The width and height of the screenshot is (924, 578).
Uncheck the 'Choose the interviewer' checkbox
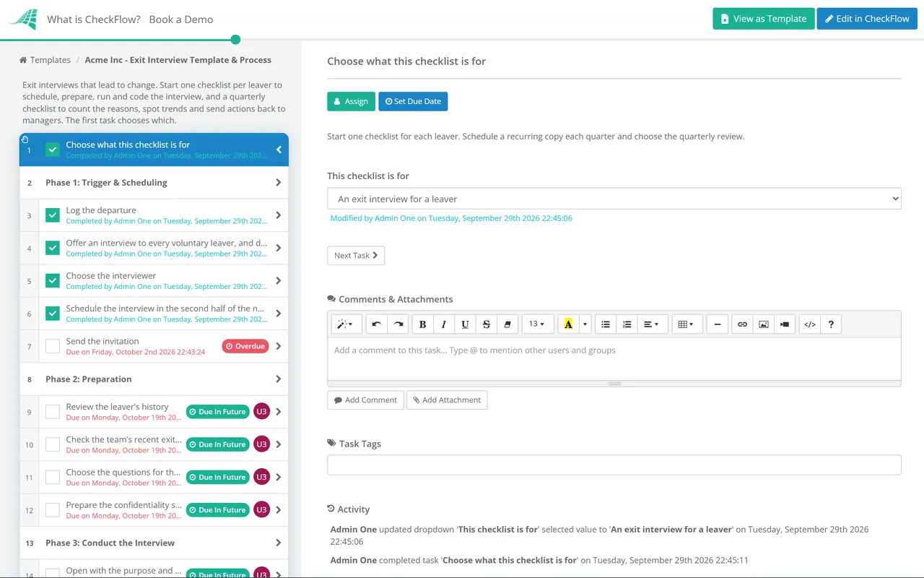tap(53, 280)
